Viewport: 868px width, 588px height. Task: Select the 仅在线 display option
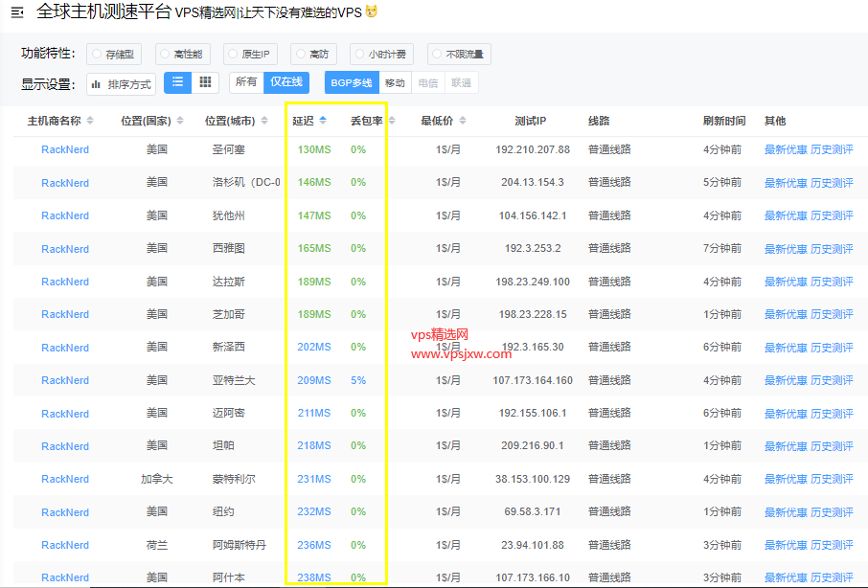(286, 82)
